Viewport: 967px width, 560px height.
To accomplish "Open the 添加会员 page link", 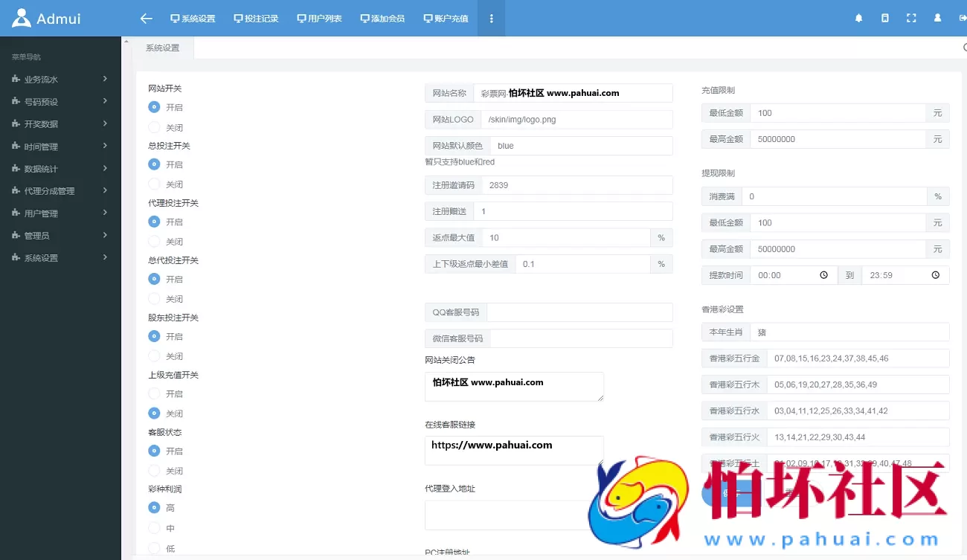I will pos(382,19).
